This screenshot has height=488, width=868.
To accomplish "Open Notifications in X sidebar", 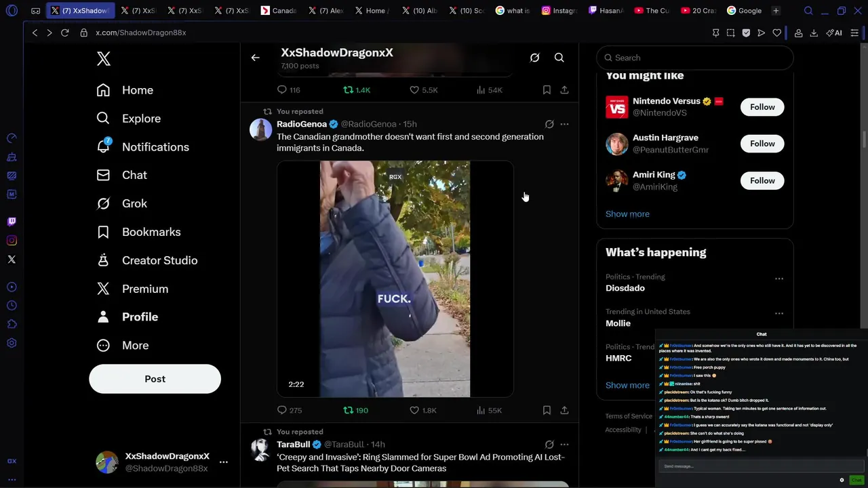I will pos(143,147).
